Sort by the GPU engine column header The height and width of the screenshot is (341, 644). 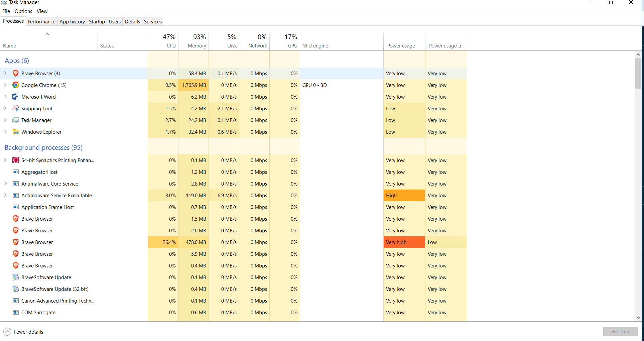click(342, 41)
